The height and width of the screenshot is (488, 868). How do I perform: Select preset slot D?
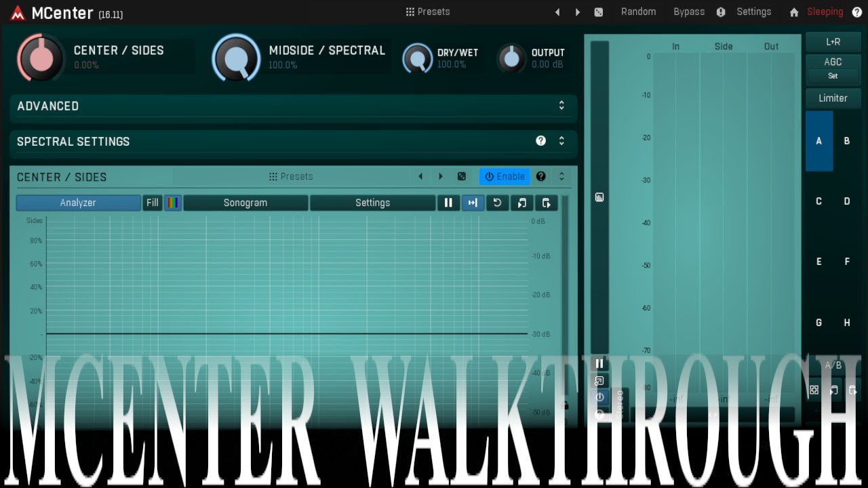point(847,201)
